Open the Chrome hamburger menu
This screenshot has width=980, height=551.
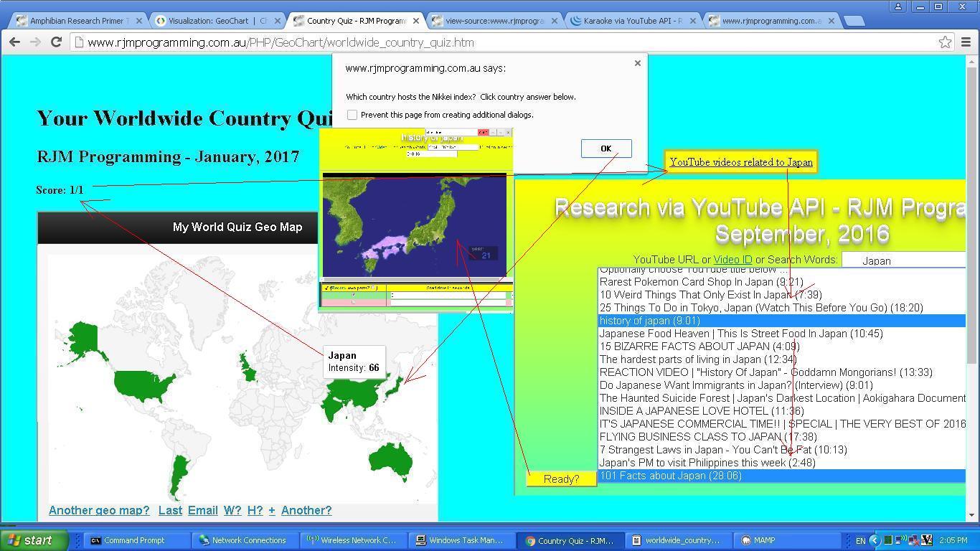(x=966, y=42)
